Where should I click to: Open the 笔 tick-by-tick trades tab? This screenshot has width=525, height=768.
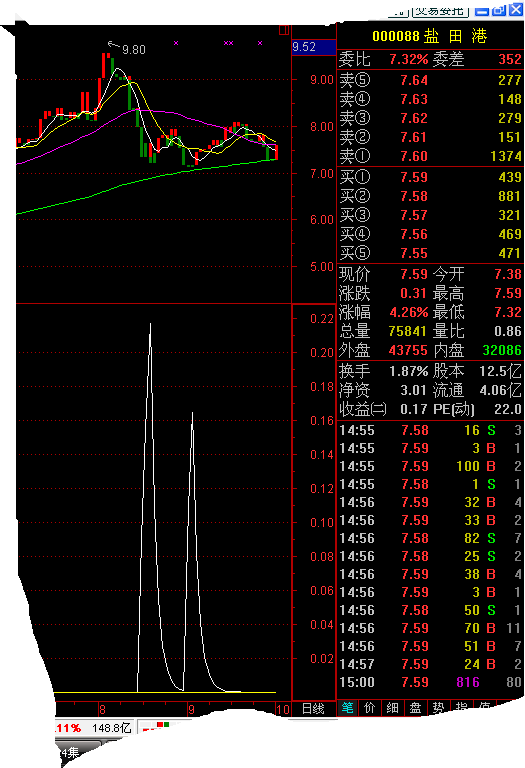coord(348,708)
